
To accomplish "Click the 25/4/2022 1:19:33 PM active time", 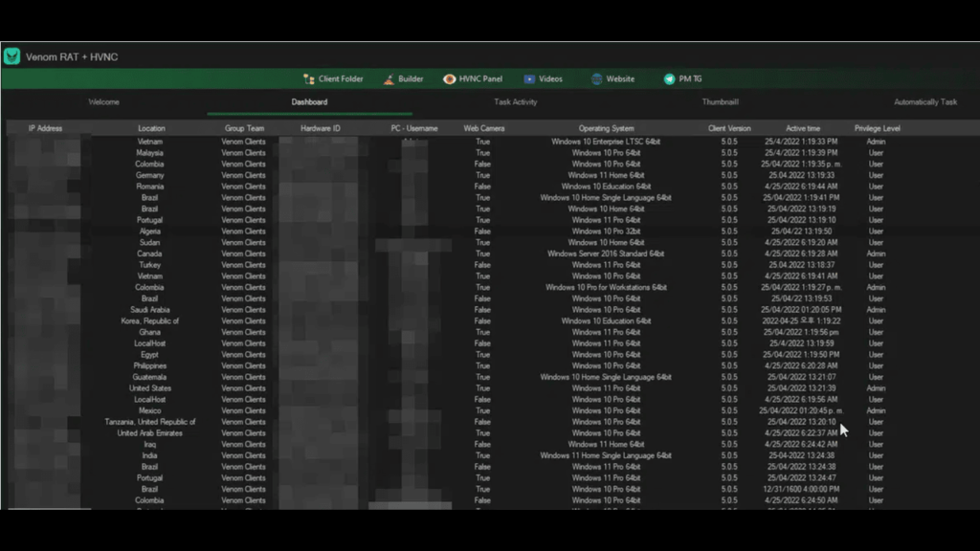I will pos(801,142).
